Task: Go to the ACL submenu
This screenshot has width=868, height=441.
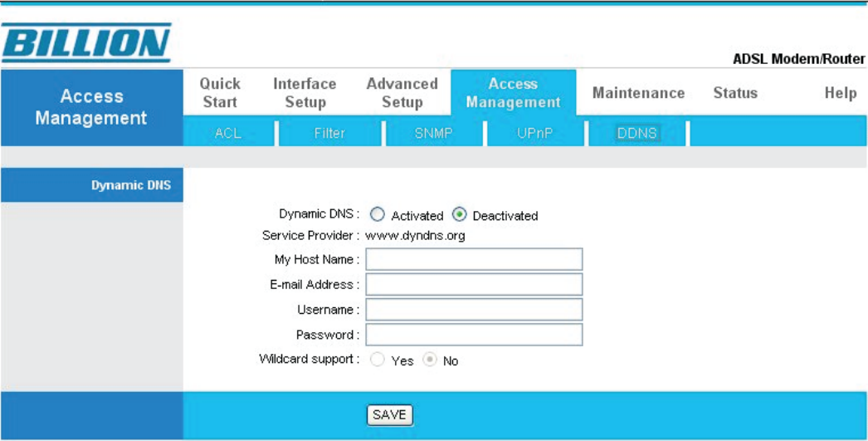Action: (228, 133)
